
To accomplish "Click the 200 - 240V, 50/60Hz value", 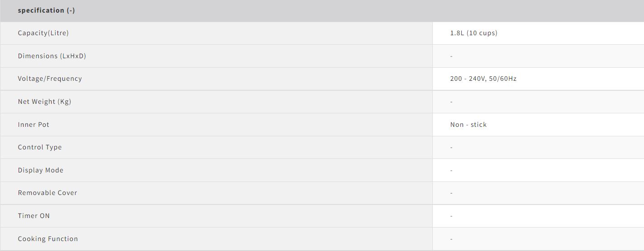I will point(483,79).
